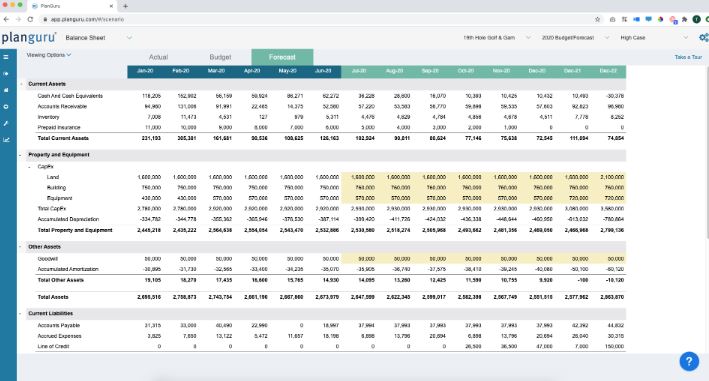
Task: Click the Total Property and Equipment label
Action: [x=75, y=230]
